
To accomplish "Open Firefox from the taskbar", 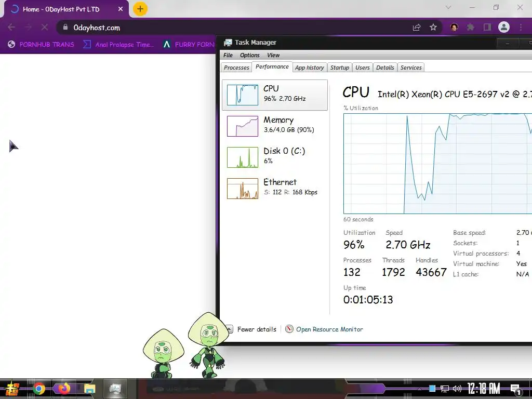I will [64, 389].
